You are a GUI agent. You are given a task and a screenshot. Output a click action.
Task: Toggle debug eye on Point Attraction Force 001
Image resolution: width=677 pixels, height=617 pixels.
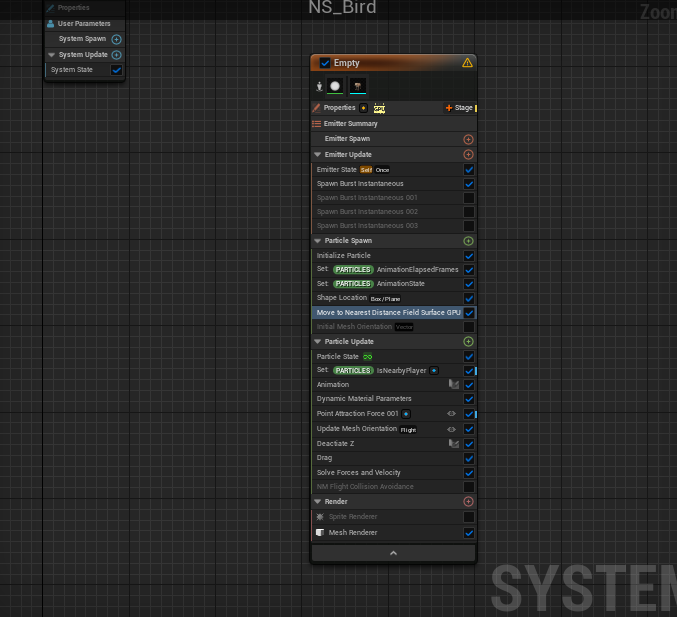[x=452, y=414]
